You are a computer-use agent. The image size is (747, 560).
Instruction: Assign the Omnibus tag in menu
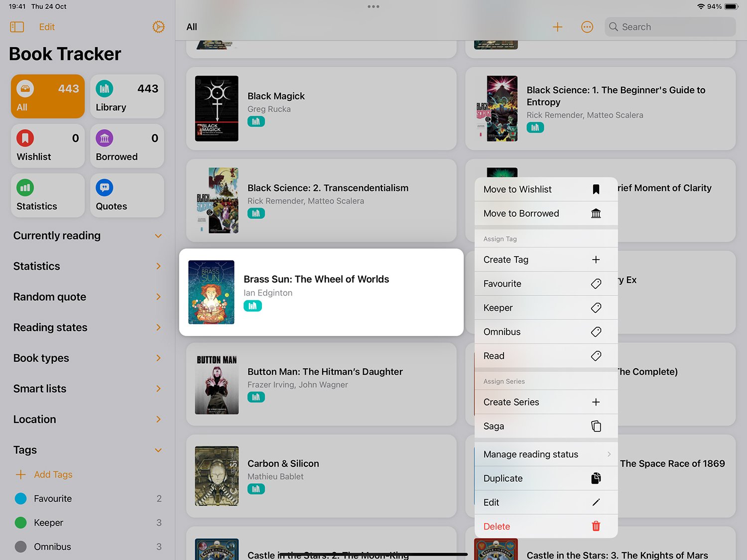click(546, 332)
